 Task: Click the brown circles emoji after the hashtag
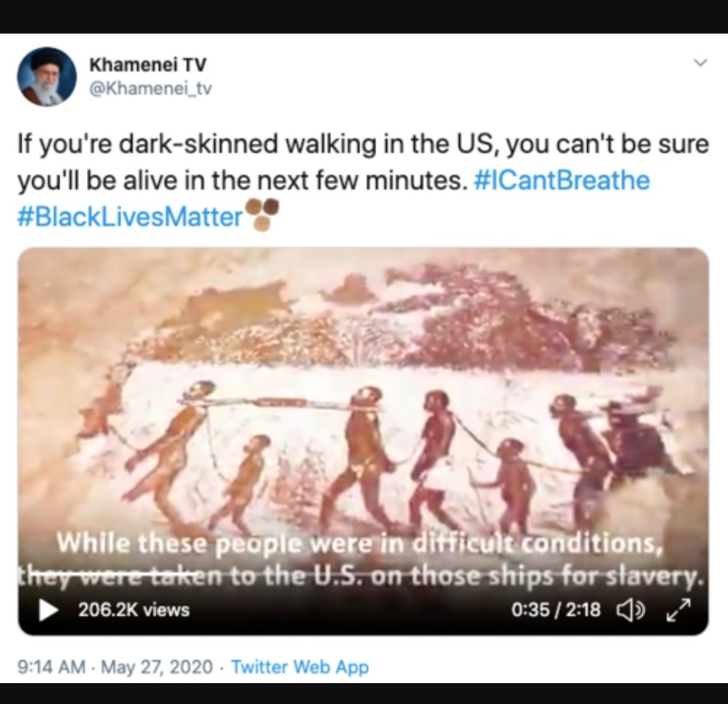(x=262, y=214)
